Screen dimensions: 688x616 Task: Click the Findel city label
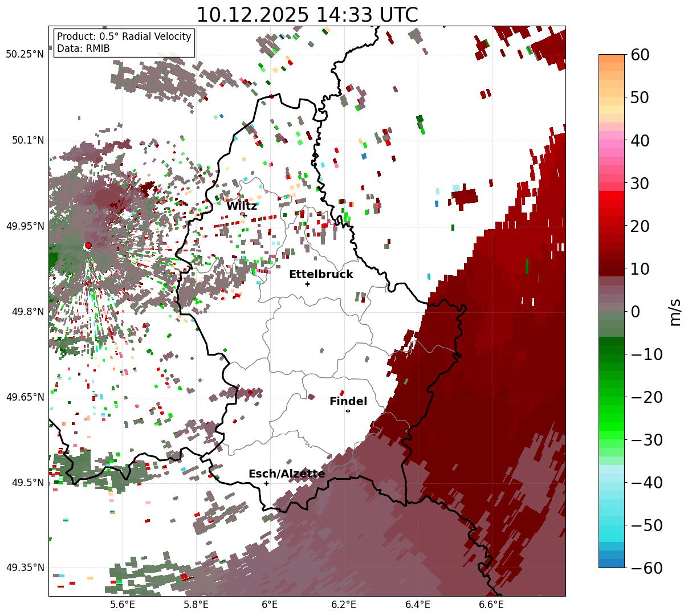pos(348,402)
